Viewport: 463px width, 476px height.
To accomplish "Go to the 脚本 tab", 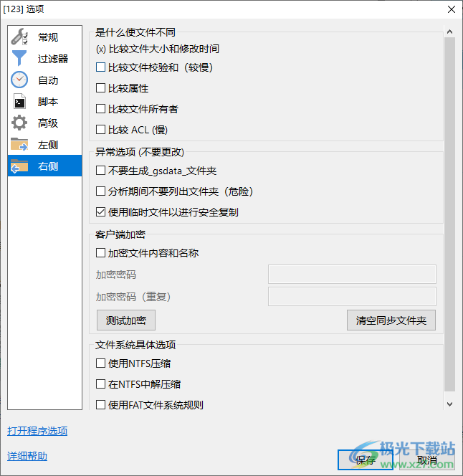I will click(44, 102).
